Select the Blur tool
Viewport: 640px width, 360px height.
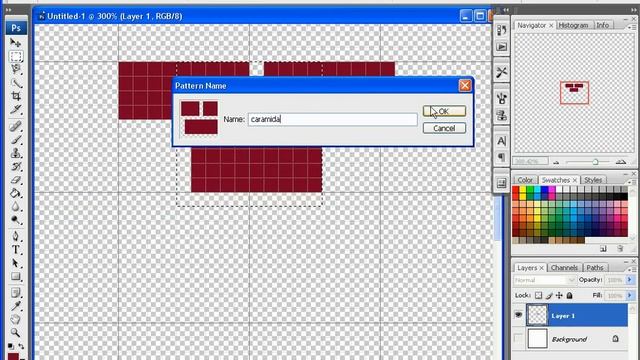16,207
